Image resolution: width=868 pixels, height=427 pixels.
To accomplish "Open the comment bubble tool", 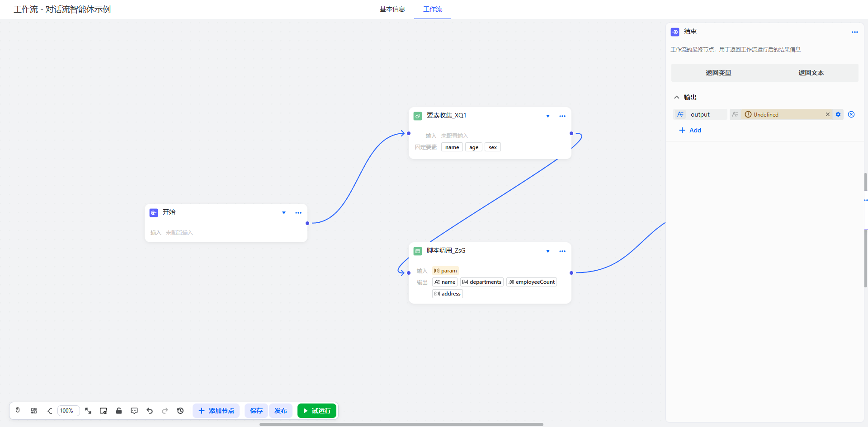I will click(x=134, y=411).
